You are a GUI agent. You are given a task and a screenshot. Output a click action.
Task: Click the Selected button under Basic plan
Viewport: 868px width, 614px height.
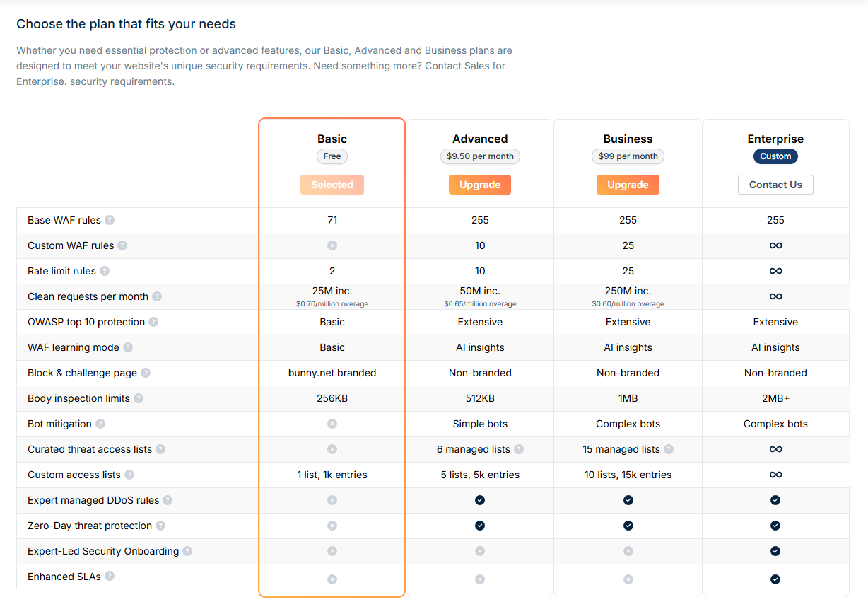tap(332, 185)
